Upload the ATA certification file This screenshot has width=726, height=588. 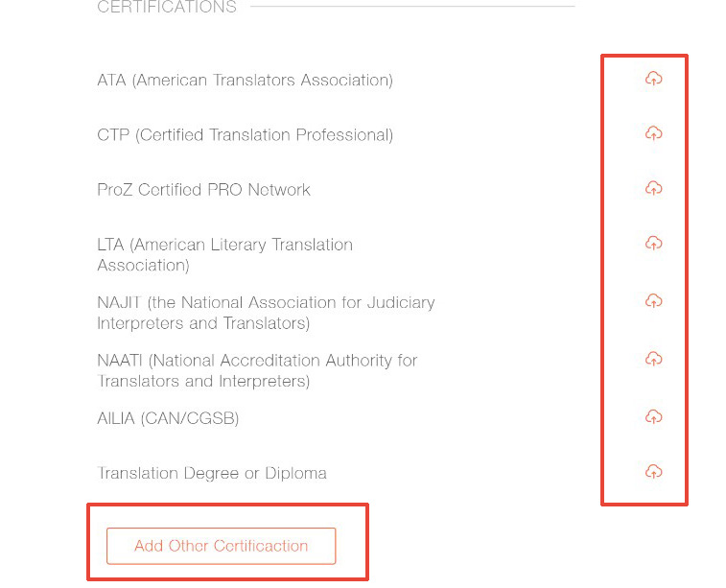click(653, 79)
